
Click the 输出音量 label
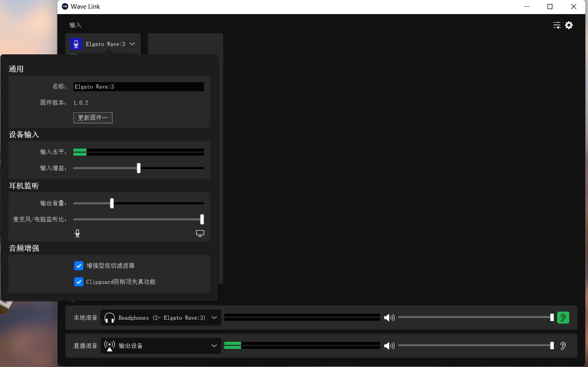tap(53, 203)
